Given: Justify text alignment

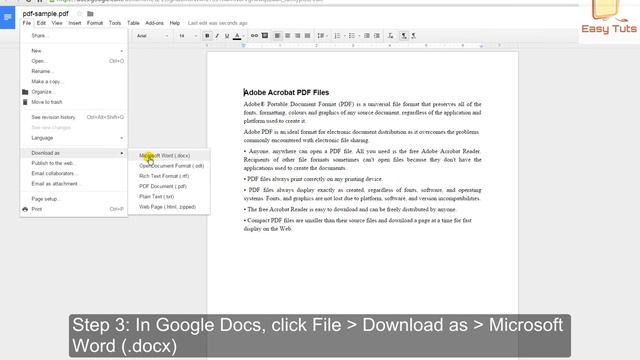Looking at the screenshot, I should coord(307,36).
